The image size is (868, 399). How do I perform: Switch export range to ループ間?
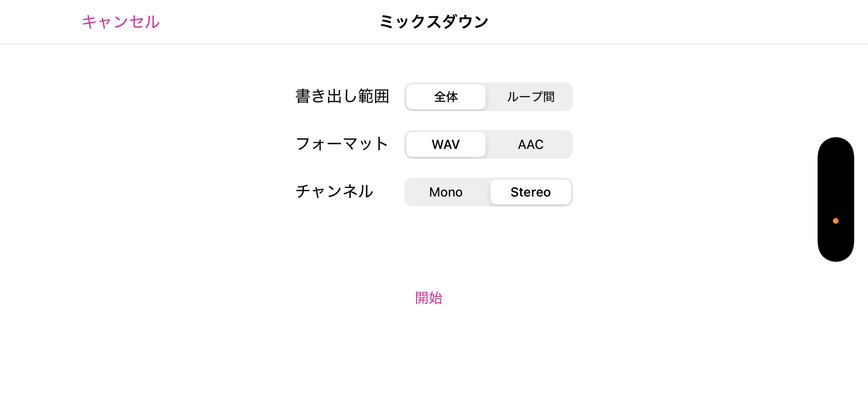(x=530, y=97)
